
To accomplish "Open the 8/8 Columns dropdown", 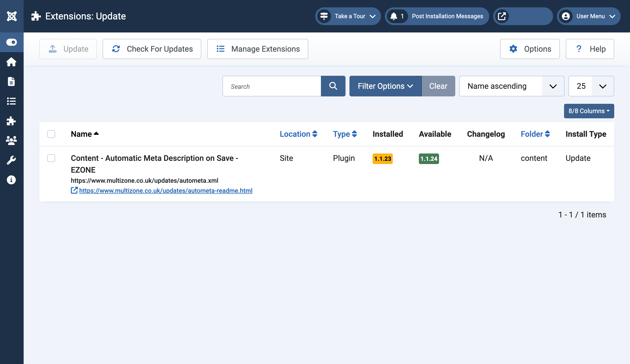I will pos(589,111).
